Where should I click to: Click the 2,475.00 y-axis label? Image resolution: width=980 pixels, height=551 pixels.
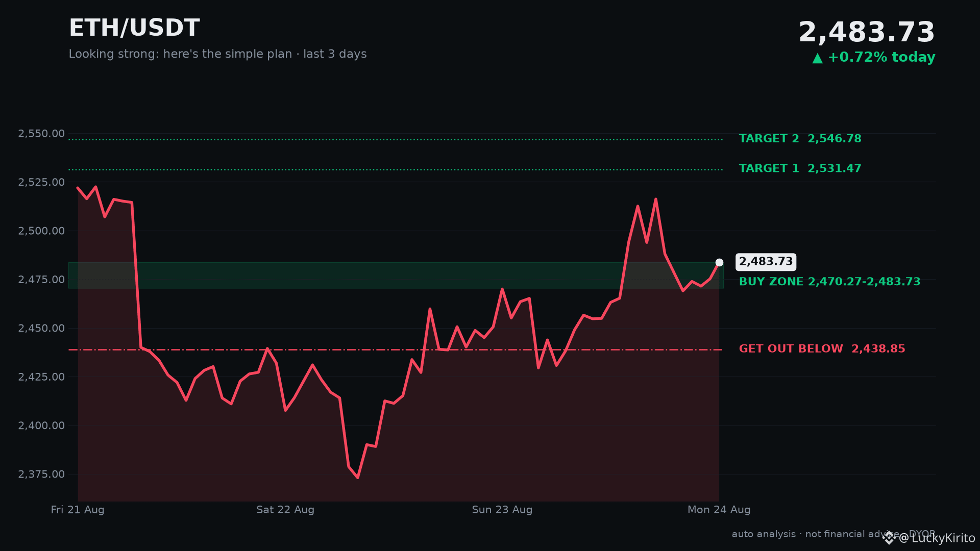[41, 280]
